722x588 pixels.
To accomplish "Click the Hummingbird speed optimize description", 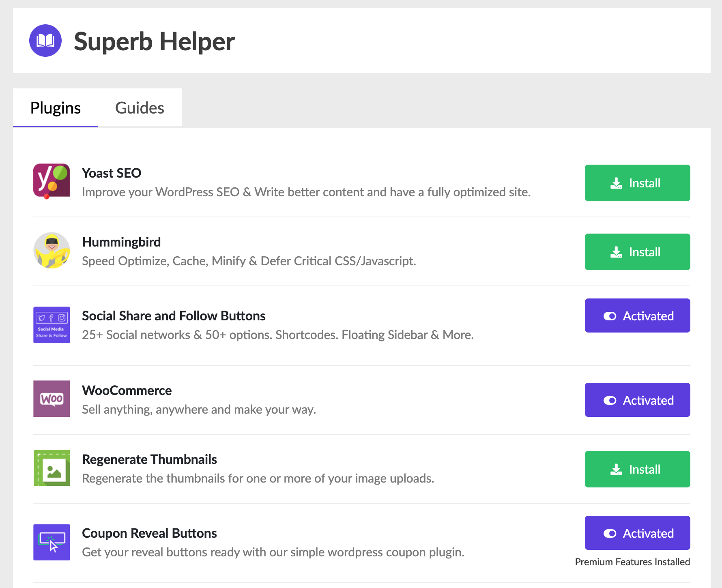I will click(x=249, y=261).
